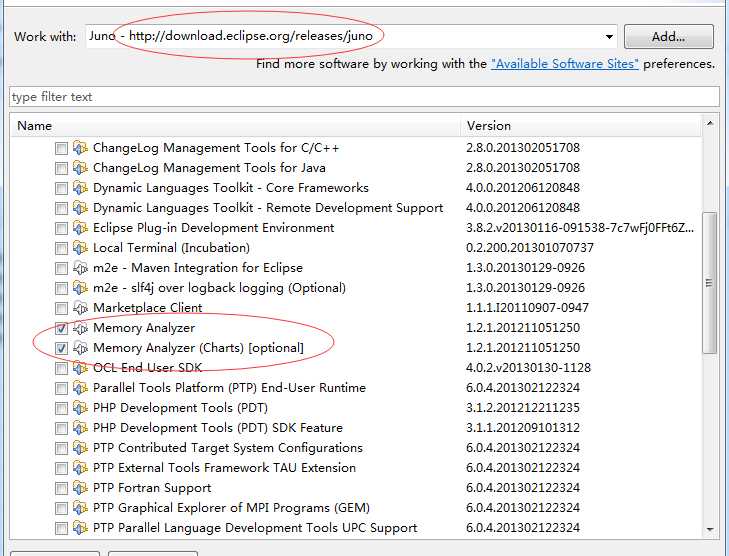Click version 4.0.2.v20130130-1128 of OCL End User SDK
This screenshot has height=556, width=729.
click(528, 368)
